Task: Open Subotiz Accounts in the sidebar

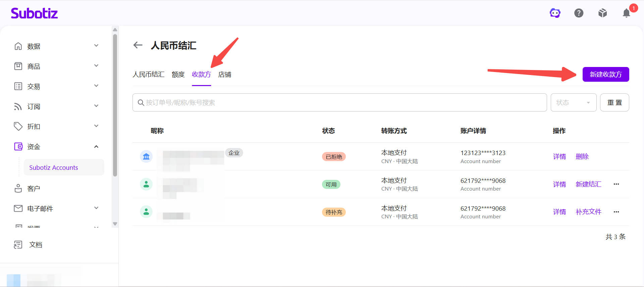Action: (64, 167)
